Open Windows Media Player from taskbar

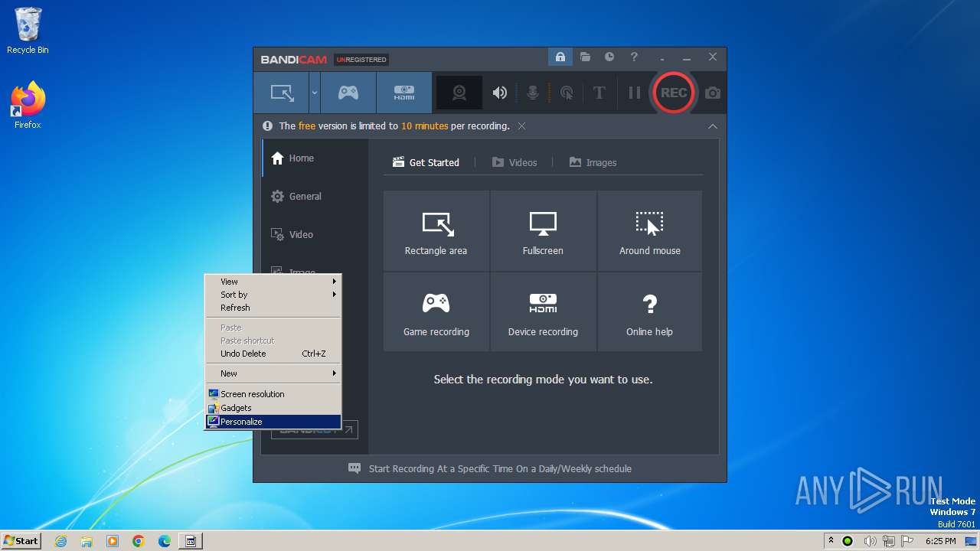pyautogui.click(x=113, y=541)
